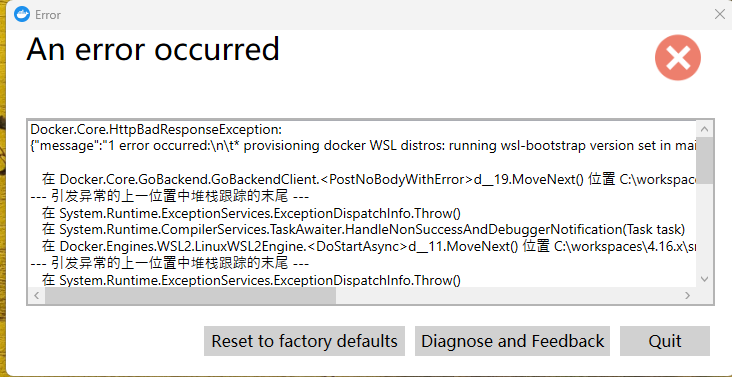Viewport: 732px width, 377px height.
Task: Click the horizontal scrollbar thumb of error log
Action: click(190, 295)
